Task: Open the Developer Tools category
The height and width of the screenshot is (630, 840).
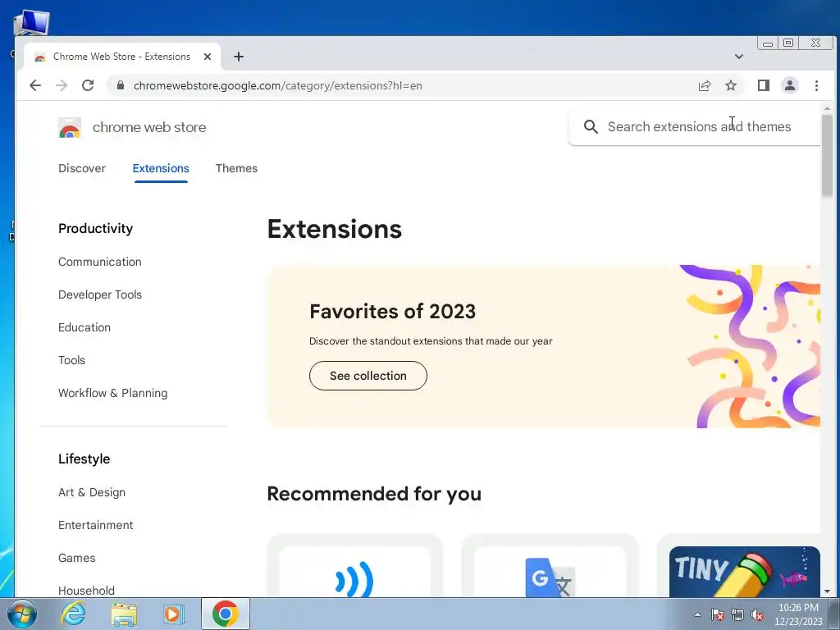Action: click(100, 294)
